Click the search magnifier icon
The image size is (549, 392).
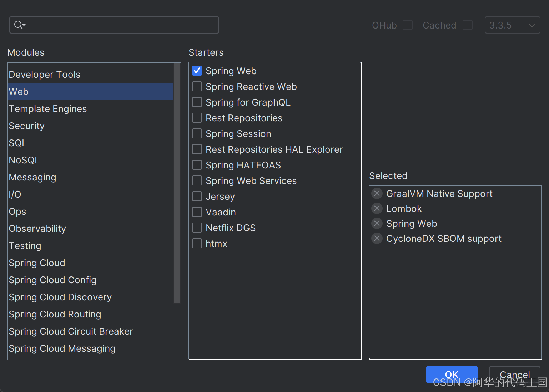(x=19, y=25)
